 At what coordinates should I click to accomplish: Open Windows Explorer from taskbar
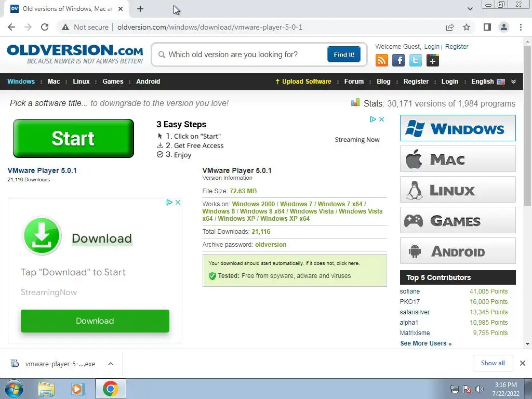[x=46, y=389]
